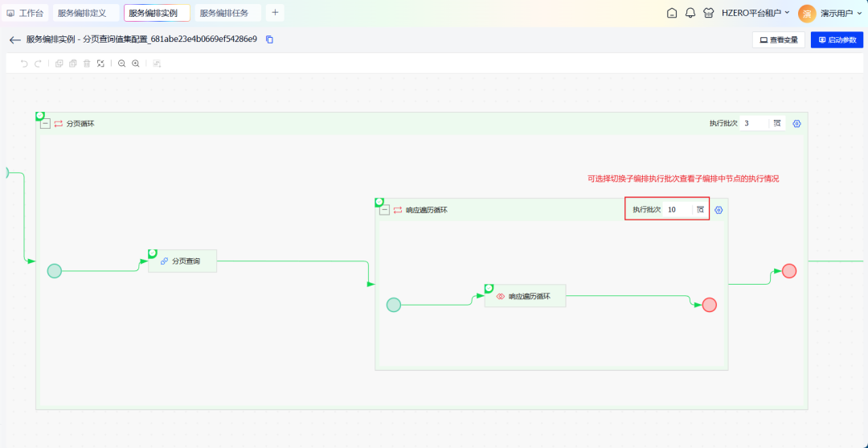Click the 执行批次 field showing 10
Viewport: 868px width, 448px height.
click(x=677, y=210)
